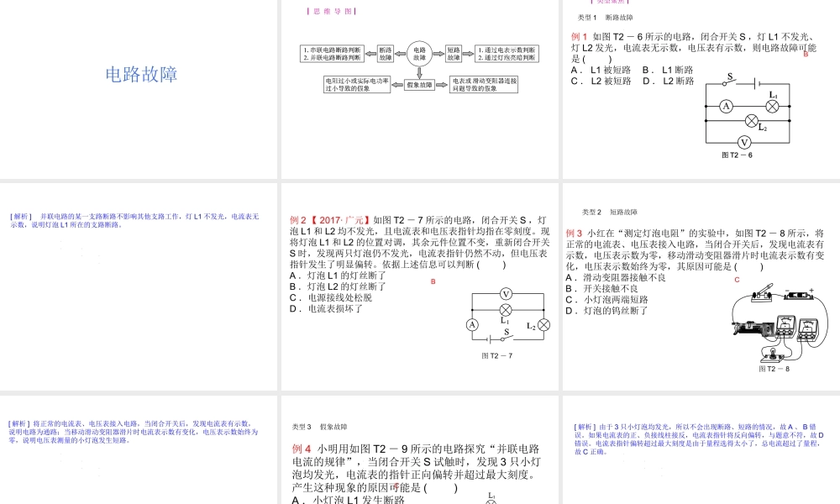This screenshot has width=840, height=504.
Task: Click the red 例3 label
Action: click(575, 234)
